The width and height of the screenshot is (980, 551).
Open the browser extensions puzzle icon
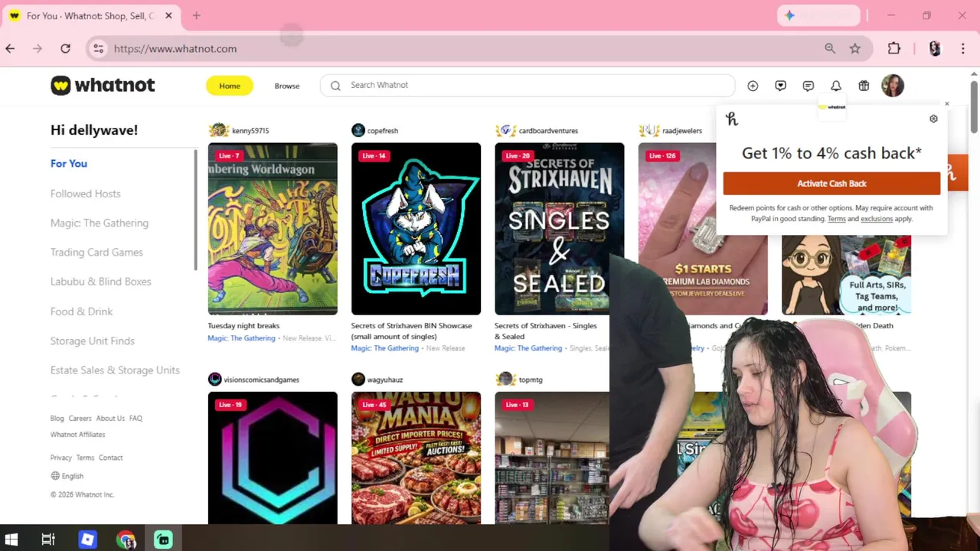[894, 48]
